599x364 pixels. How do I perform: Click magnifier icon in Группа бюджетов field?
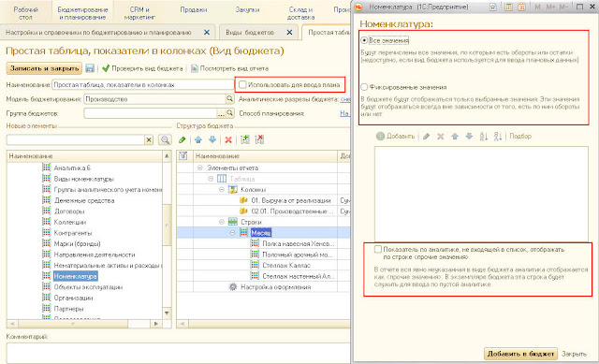click(x=229, y=113)
